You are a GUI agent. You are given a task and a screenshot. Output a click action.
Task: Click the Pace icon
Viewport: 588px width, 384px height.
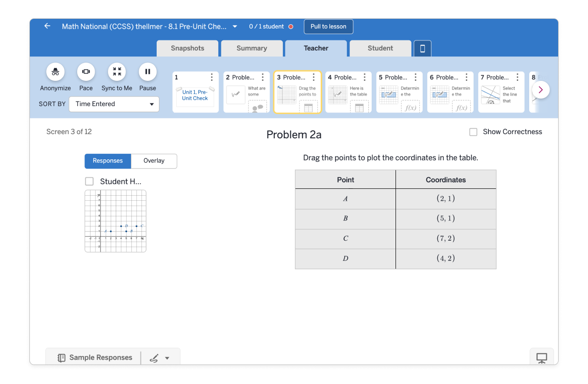pyautogui.click(x=86, y=72)
